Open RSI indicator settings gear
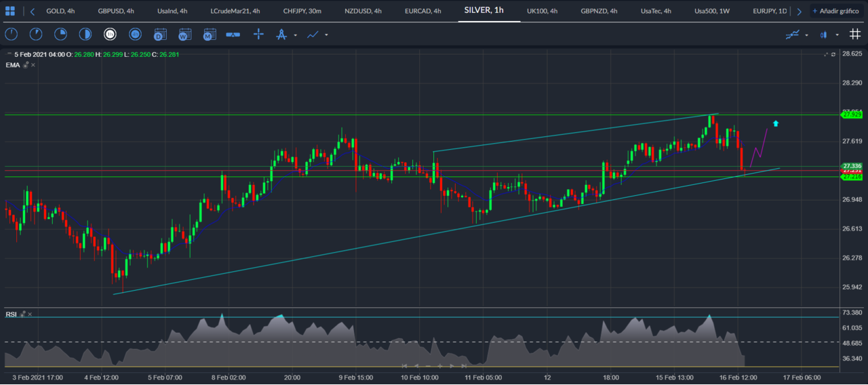The width and height of the screenshot is (868, 385). click(22, 315)
